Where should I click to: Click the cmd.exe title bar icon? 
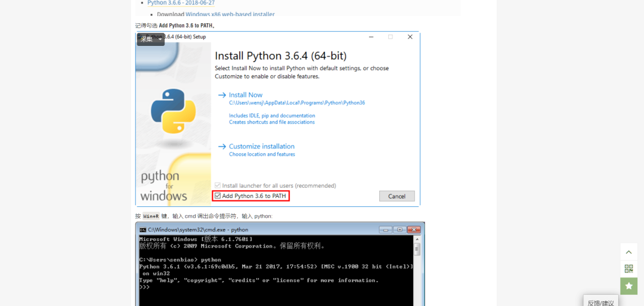pyautogui.click(x=143, y=230)
